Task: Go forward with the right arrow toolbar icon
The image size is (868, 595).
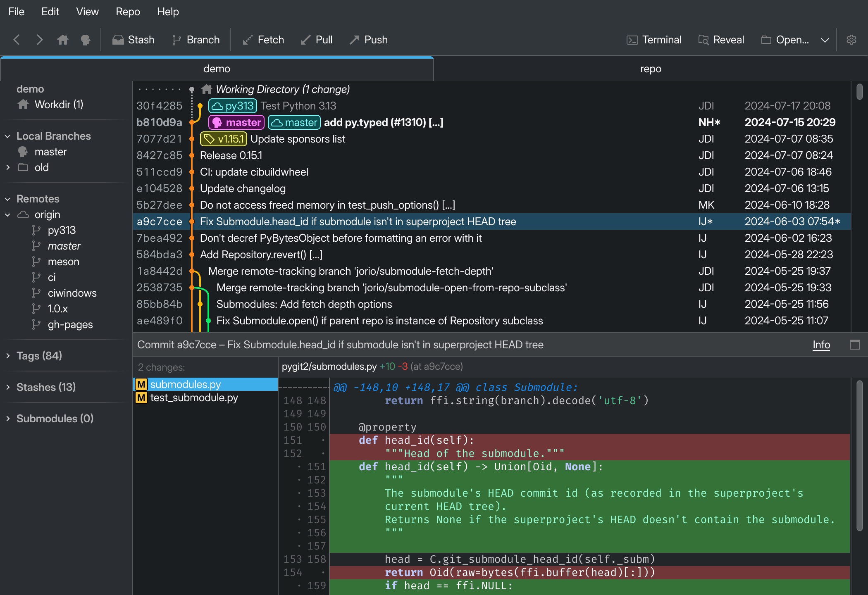Action: (40, 40)
